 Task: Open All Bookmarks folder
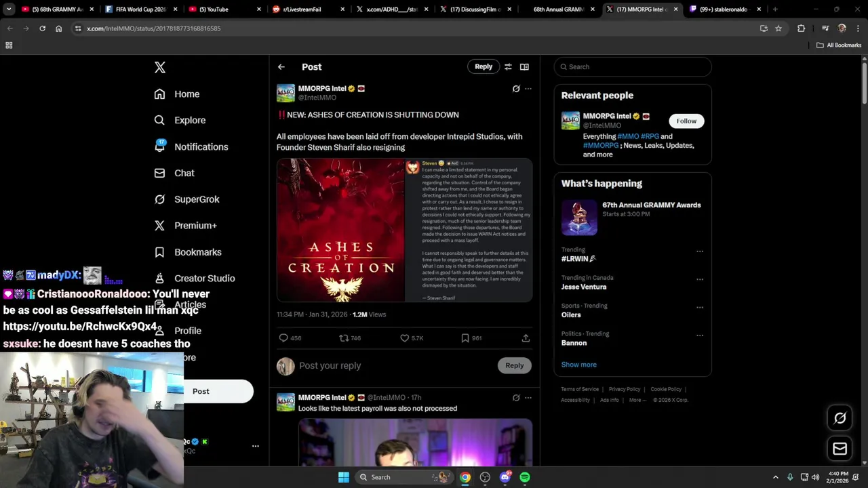click(839, 45)
